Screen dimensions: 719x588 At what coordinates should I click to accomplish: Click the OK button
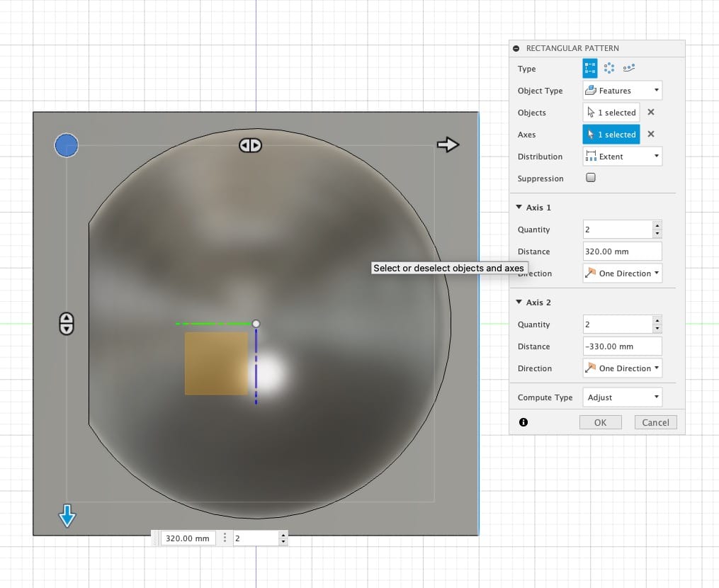pos(600,422)
